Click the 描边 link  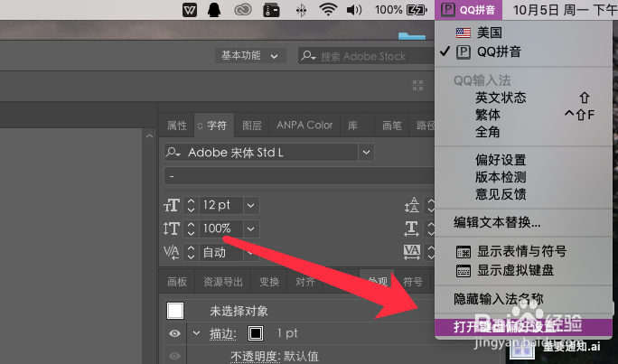(x=223, y=333)
